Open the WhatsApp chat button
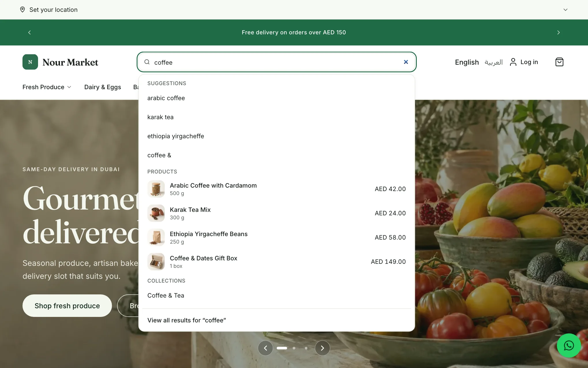This screenshot has height=368, width=588. (569, 345)
